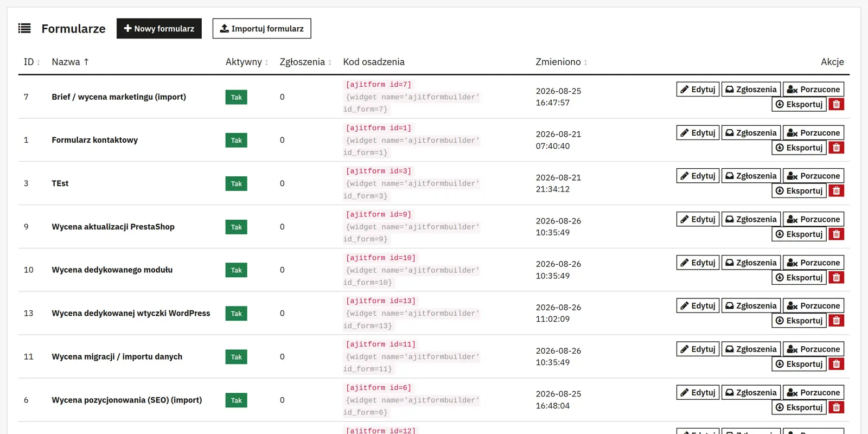Export Brief / wycena marketingu form
This screenshot has height=434, width=868.
tap(799, 104)
